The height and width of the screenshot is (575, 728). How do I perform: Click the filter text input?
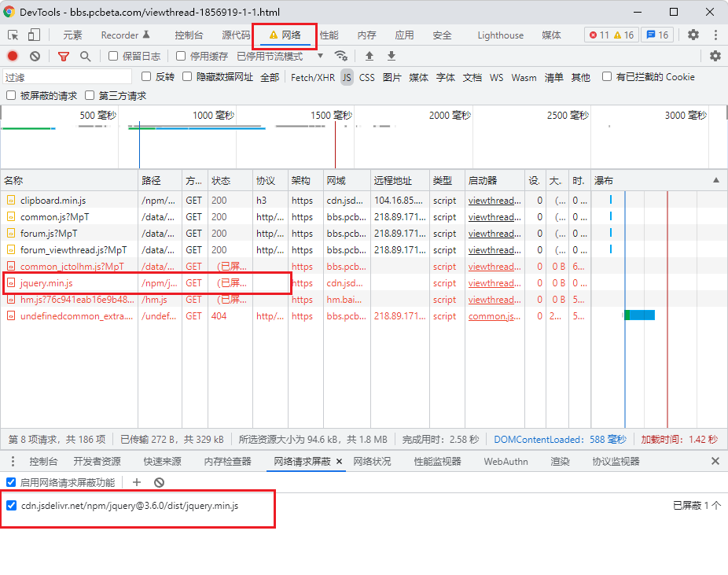pos(68,77)
